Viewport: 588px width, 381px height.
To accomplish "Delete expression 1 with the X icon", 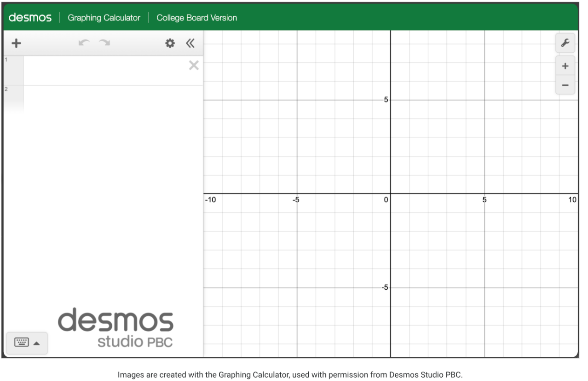I will 194,66.
